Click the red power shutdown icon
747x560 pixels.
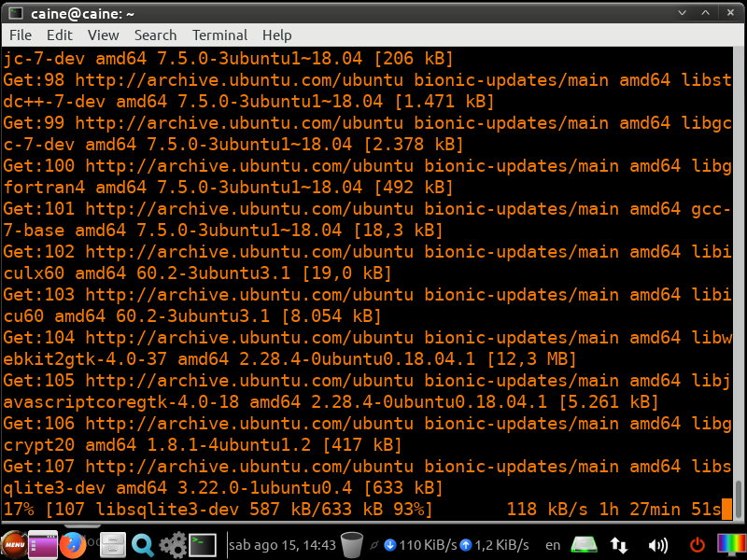point(698,545)
